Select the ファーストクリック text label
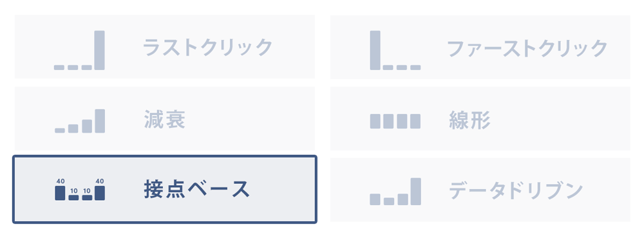The width and height of the screenshot is (644, 236). pyautogui.click(x=527, y=48)
